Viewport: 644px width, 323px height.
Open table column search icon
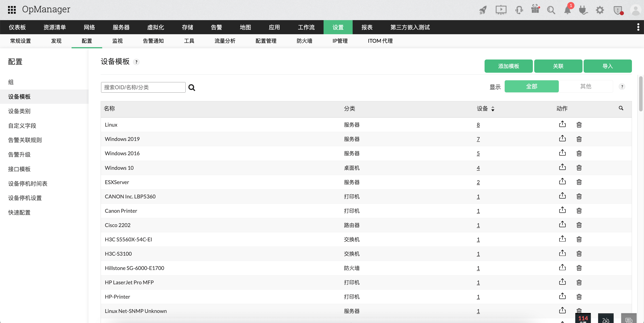click(621, 108)
